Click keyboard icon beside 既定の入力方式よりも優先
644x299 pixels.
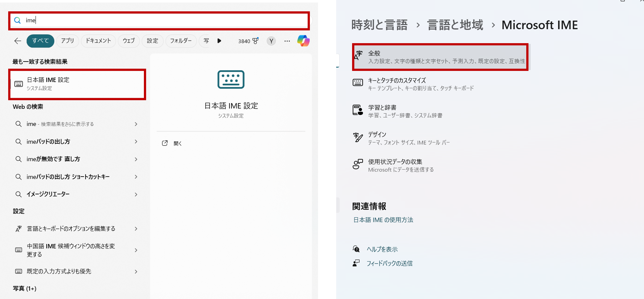tap(18, 271)
